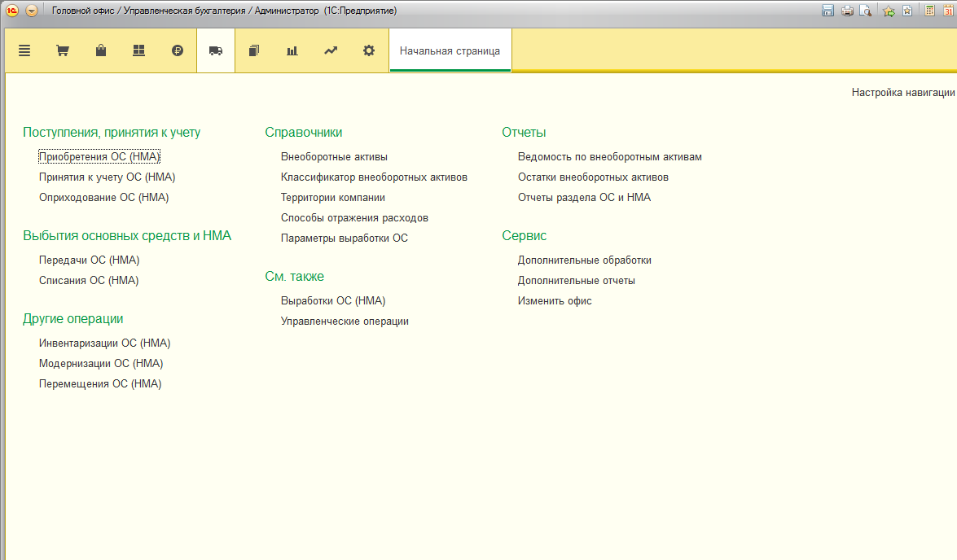Screen dimensions: 957x560
Task: Open Управленческие операции
Action: (x=345, y=321)
